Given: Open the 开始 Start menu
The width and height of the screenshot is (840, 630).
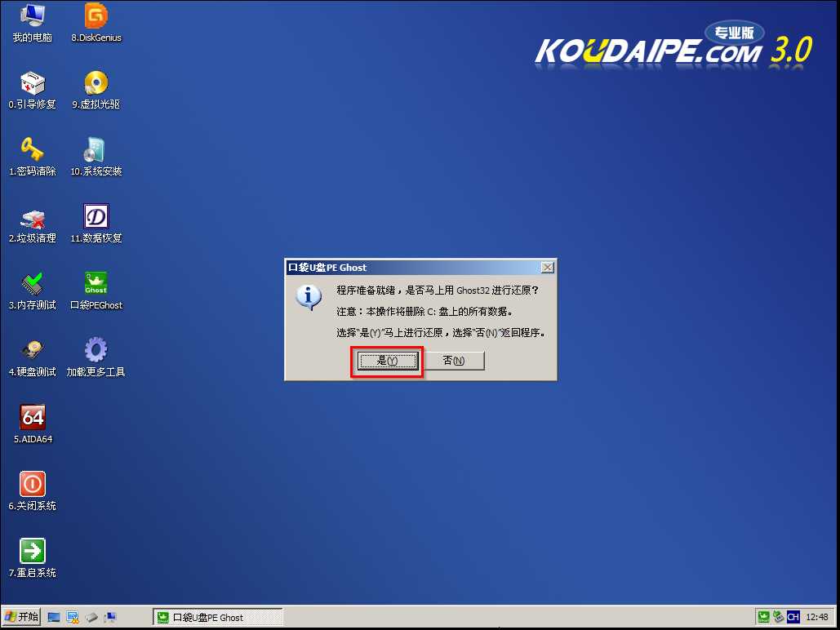Looking at the screenshot, I should (21, 617).
